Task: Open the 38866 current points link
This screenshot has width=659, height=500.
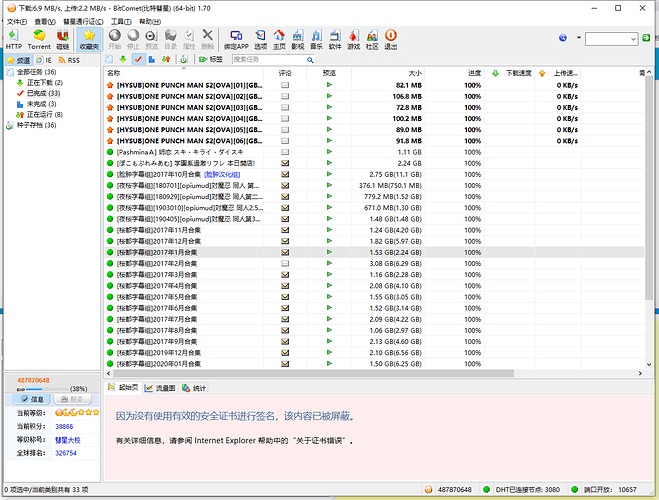Action: point(64,426)
